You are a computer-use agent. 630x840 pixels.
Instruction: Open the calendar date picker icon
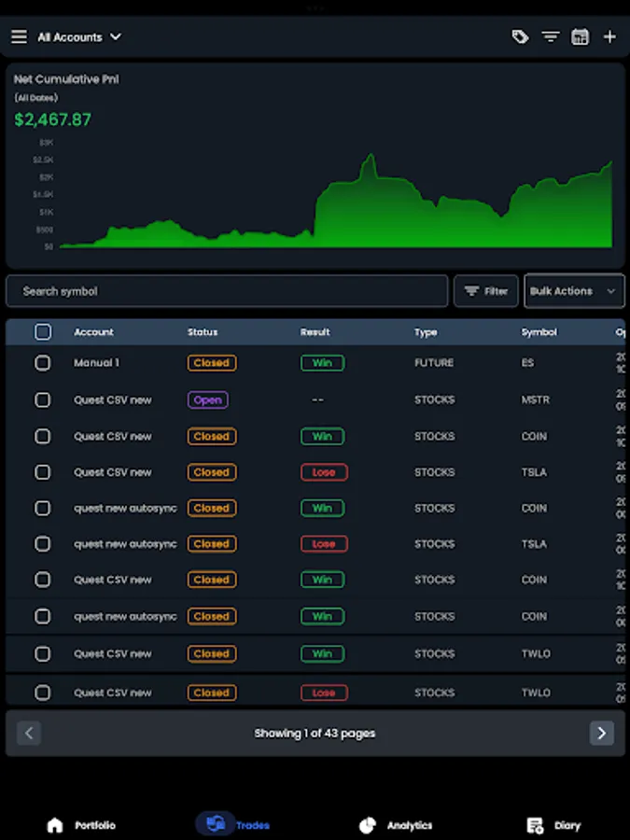(x=581, y=37)
